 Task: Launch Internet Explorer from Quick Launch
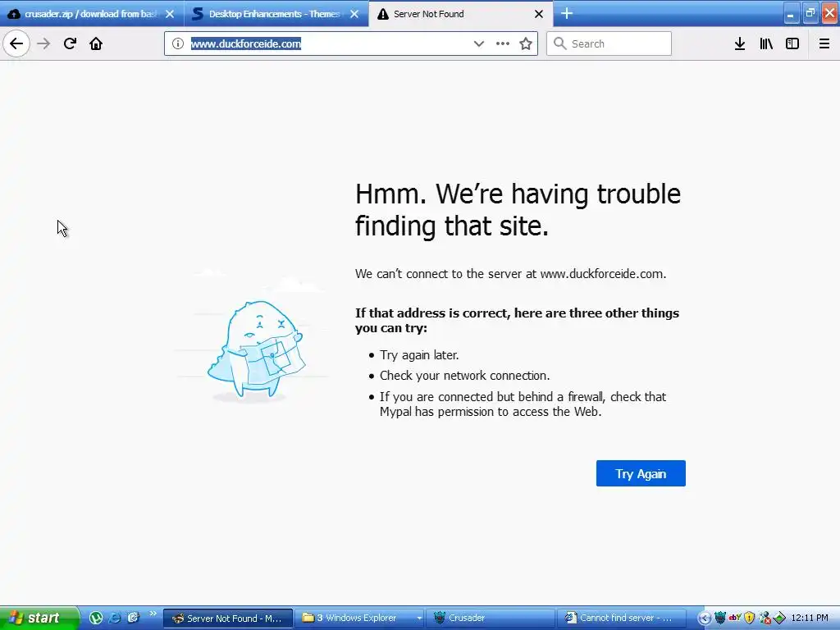(115, 618)
